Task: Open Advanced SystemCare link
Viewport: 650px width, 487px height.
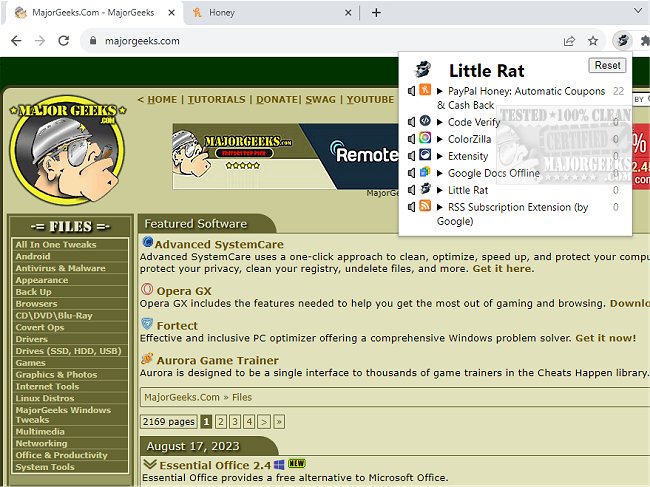Action: coord(219,245)
